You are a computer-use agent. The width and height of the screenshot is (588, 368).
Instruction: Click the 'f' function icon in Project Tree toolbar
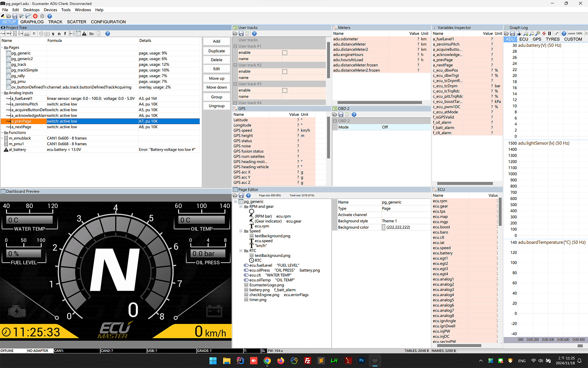point(65,34)
